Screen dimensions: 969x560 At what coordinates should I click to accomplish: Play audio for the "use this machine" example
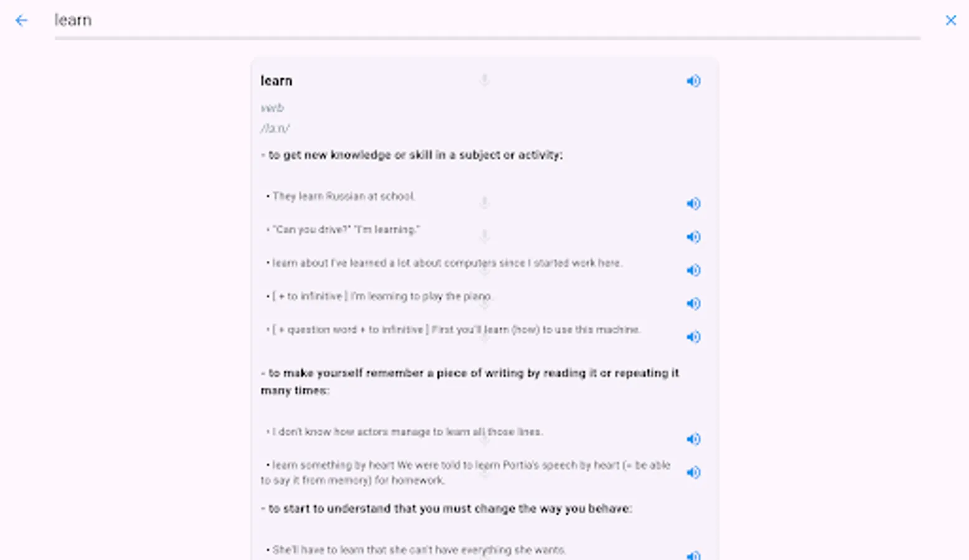click(x=693, y=337)
